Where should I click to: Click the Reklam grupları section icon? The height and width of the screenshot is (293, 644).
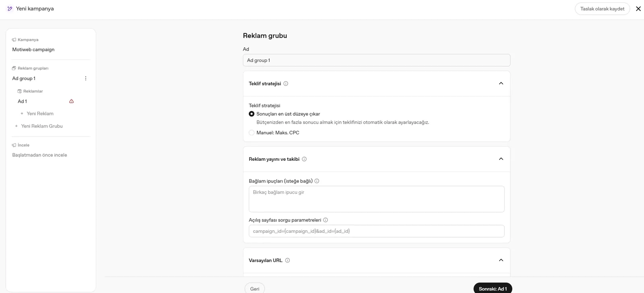tap(14, 68)
